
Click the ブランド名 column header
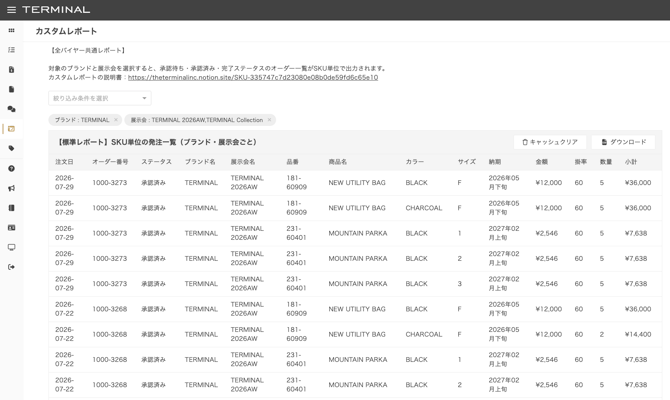pyautogui.click(x=200, y=162)
